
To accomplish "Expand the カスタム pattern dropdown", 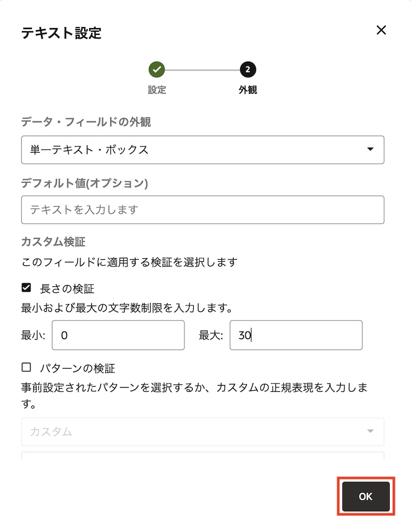I will click(203, 432).
